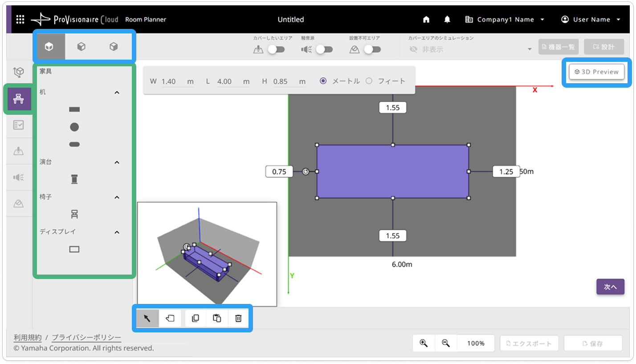Viewport: 636px width, 364px height.
Task: Click the エクスポート button
Action: pyautogui.click(x=529, y=344)
